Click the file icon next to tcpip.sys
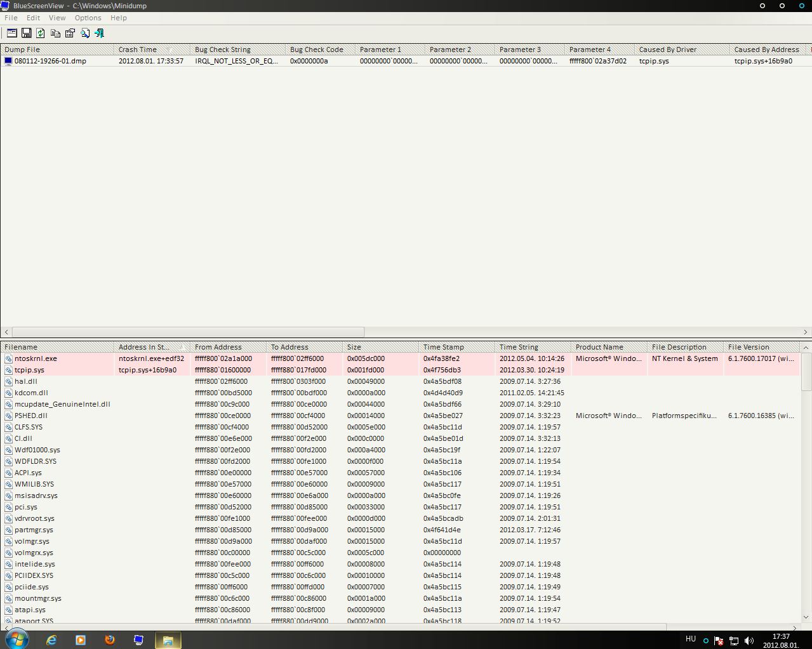The height and width of the screenshot is (649, 812). 8,370
